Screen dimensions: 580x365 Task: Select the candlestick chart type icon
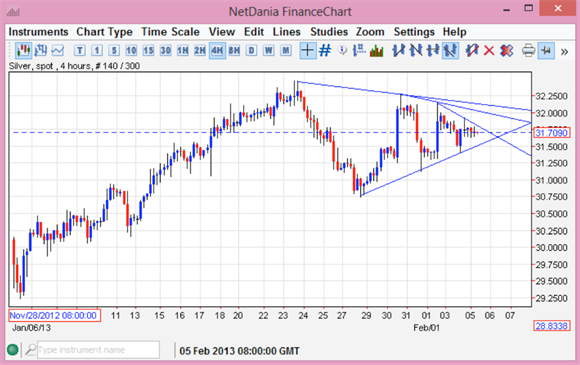pyautogui.click(x=23, y=50)
